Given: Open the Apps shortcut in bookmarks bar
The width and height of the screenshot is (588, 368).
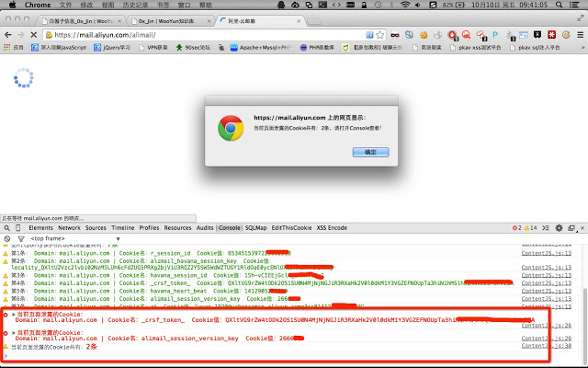Looking at the screenshot, I should (14, 47).
